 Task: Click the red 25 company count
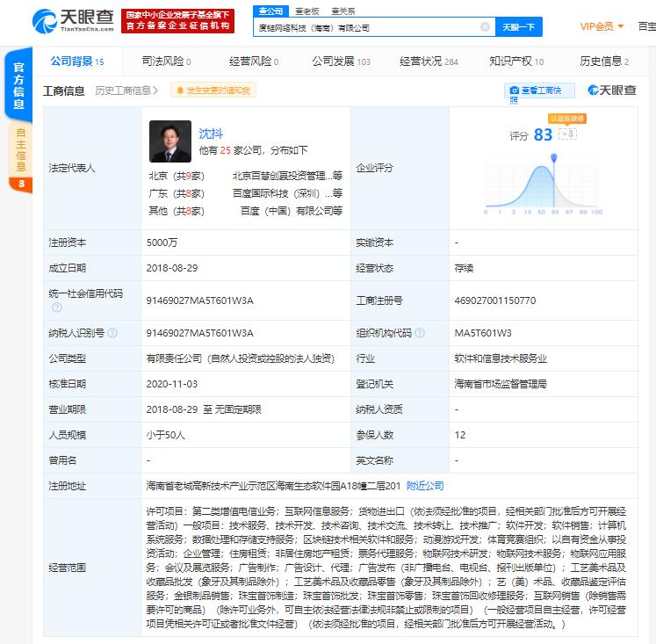click(225, 150)
